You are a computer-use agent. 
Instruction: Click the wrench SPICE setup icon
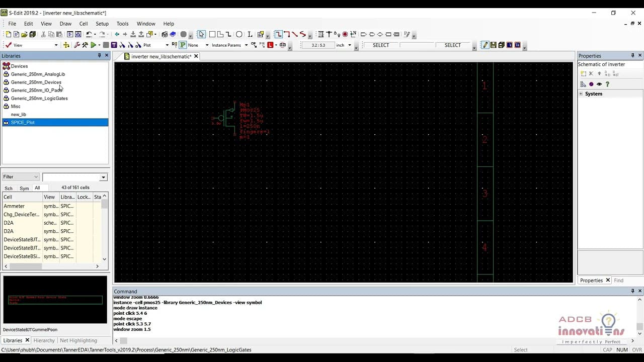[x=76, y=45]
